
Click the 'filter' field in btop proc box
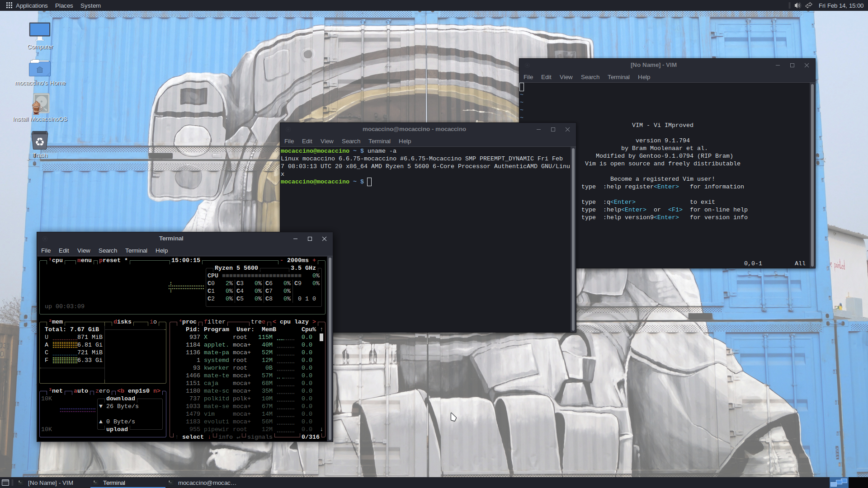[x=215, y=322]
